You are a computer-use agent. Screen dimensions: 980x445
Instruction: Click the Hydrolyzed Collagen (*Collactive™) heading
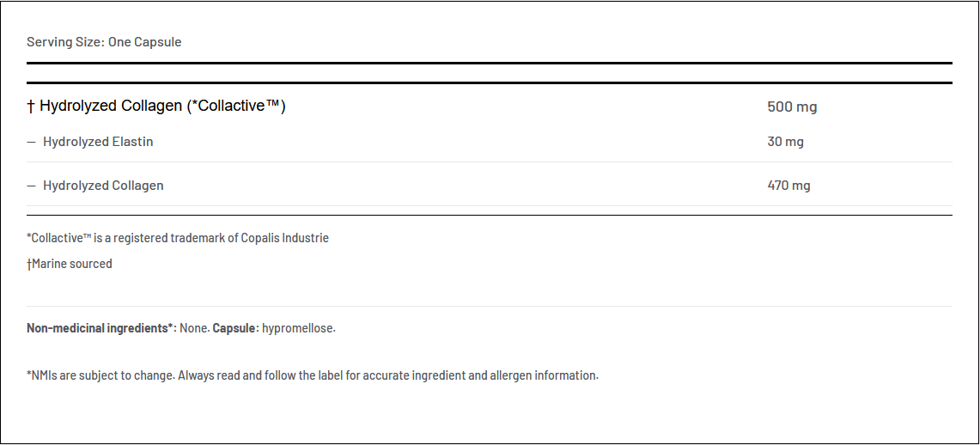pos(163,106)
